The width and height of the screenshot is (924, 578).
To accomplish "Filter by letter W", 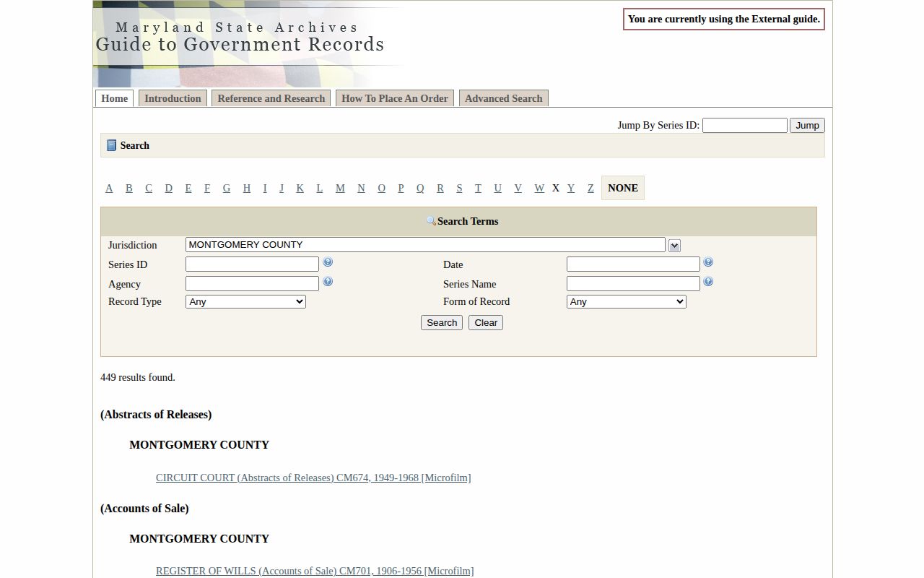I will pyautogui.click(x=539, y=188).
